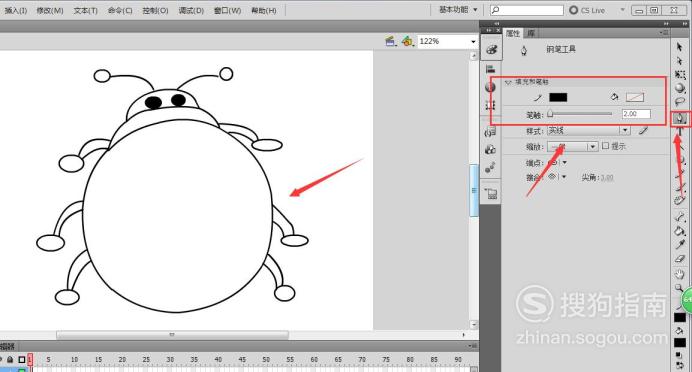
Task: Open the Motion Presets panel icon
Action: tap(491, 168)
